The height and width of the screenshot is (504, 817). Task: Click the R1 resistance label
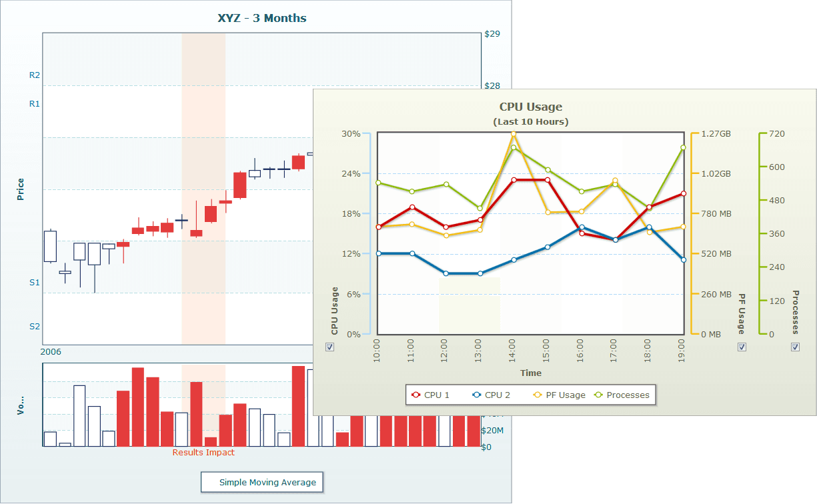pos(35,104)
